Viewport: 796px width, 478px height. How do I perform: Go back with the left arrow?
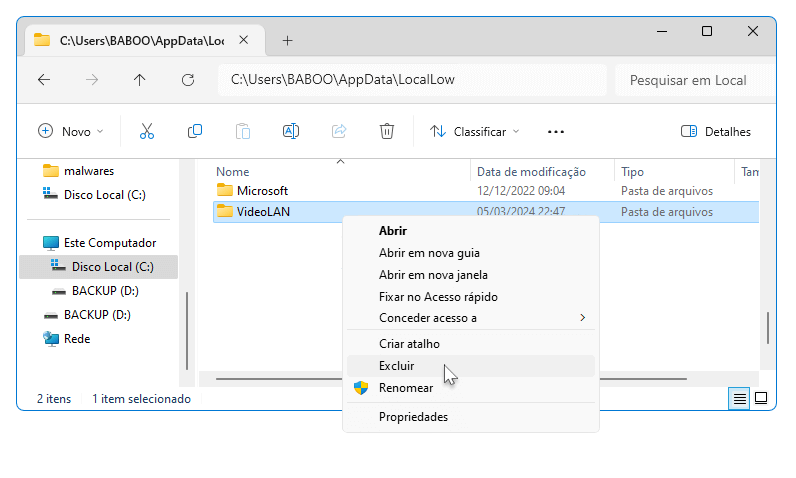(44, 80)
